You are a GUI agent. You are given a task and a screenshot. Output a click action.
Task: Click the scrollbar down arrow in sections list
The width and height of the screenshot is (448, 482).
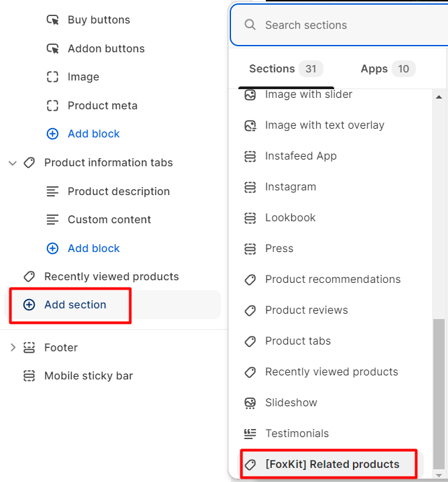[x=439, y=475]
